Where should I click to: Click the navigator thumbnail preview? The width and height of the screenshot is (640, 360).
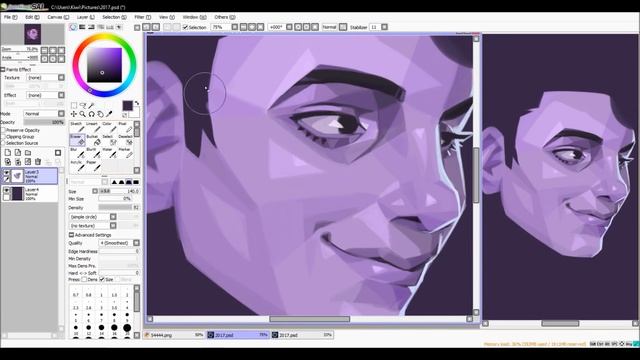[x=32, y=34]
